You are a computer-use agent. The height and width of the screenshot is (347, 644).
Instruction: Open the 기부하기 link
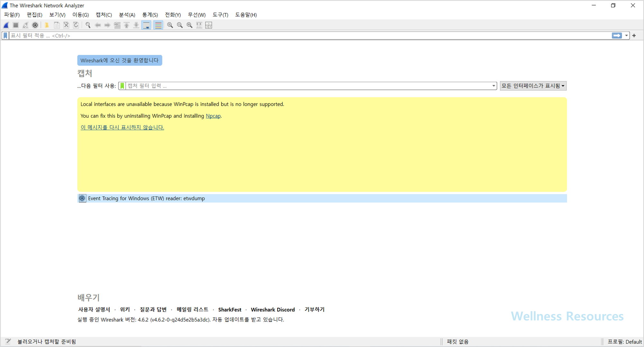click(x=315, y=309)
